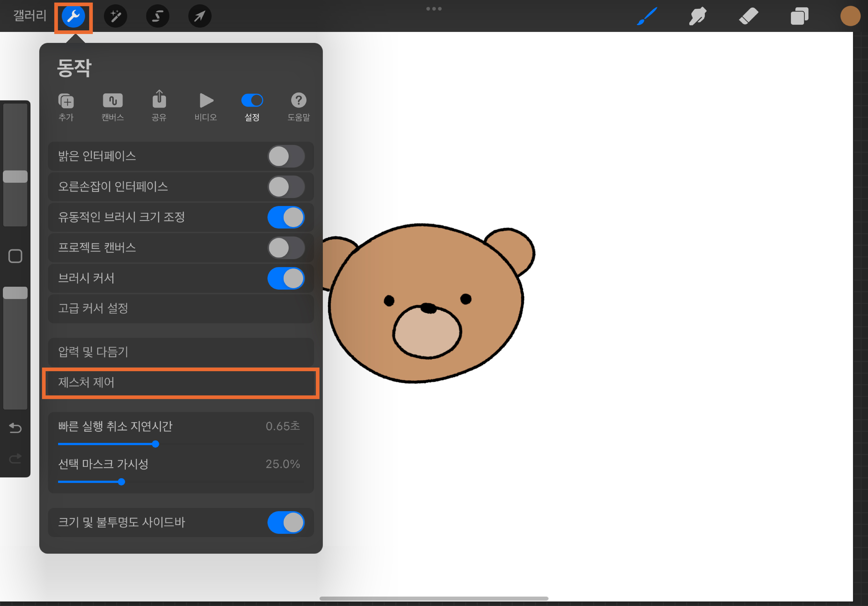Enable 프로젝트 캔버스 switch
This screenshot has width=868, height=606.
286,248
